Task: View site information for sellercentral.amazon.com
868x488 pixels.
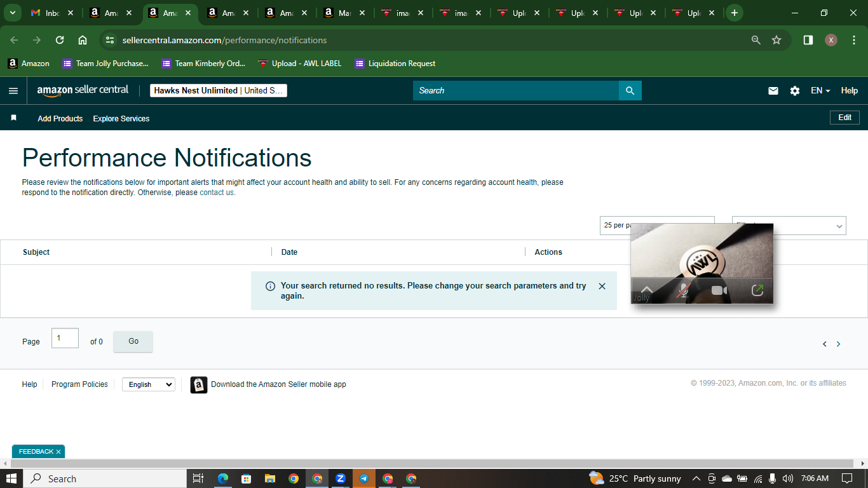Action: coord(110,40)
